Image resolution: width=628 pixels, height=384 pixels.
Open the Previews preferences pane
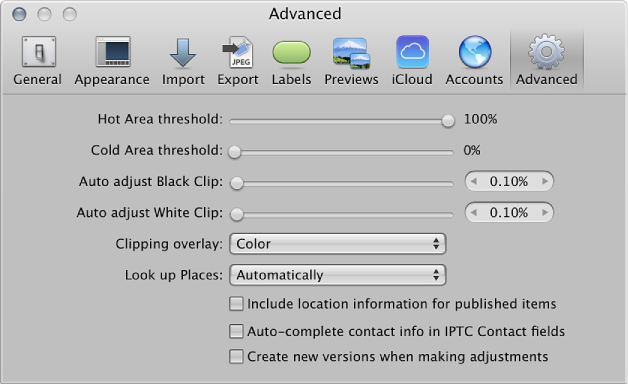point(351,61)
